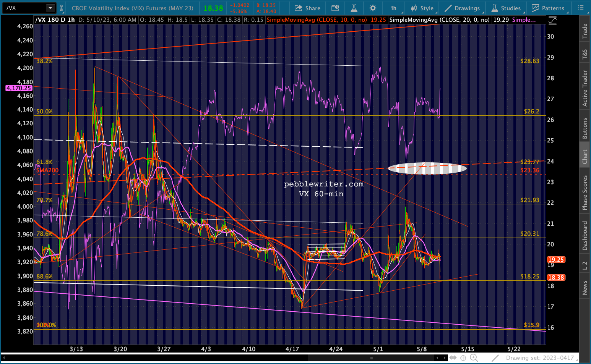Open the Patterns dropdown

(548, 8)
